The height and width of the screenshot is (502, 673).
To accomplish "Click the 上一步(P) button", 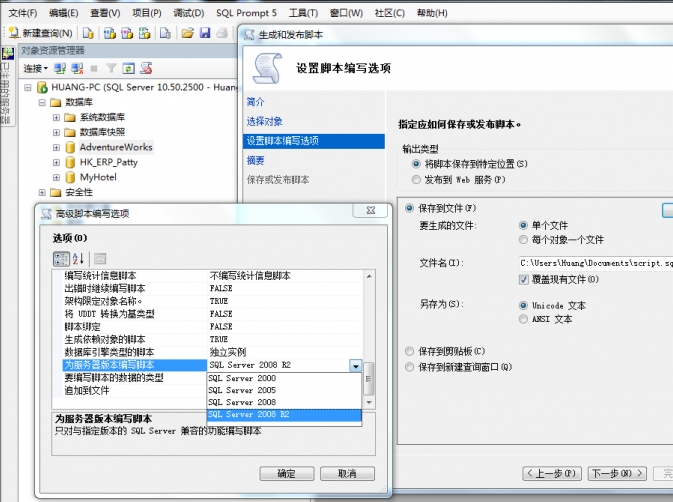I will pos(552,473).
